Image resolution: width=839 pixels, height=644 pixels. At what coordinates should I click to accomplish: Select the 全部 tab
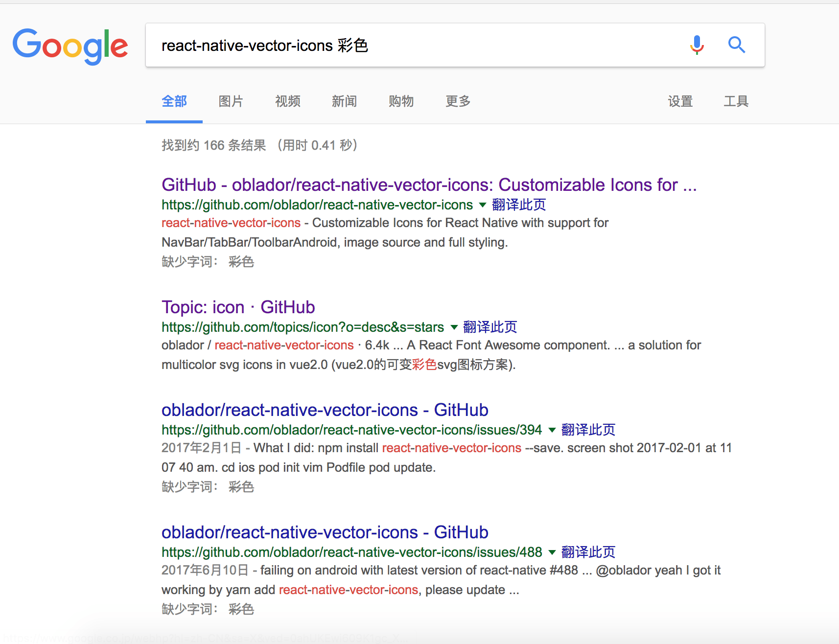click(174, 101)
